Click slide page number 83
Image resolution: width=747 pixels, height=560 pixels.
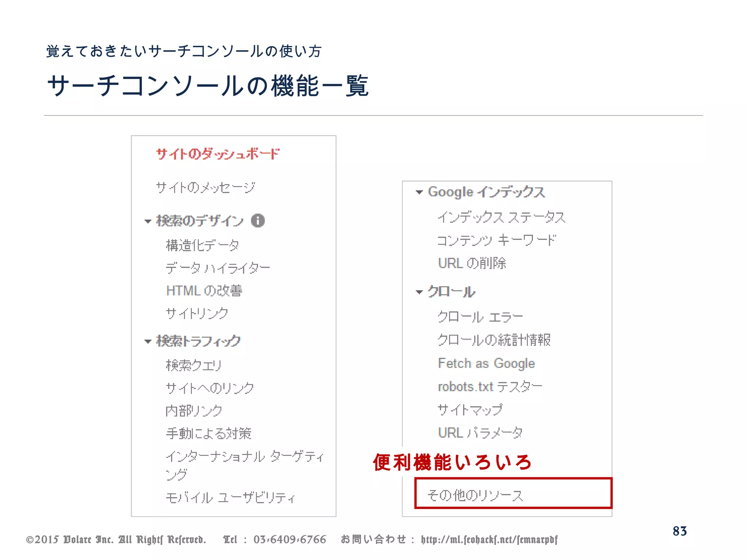tap(680, 531)
